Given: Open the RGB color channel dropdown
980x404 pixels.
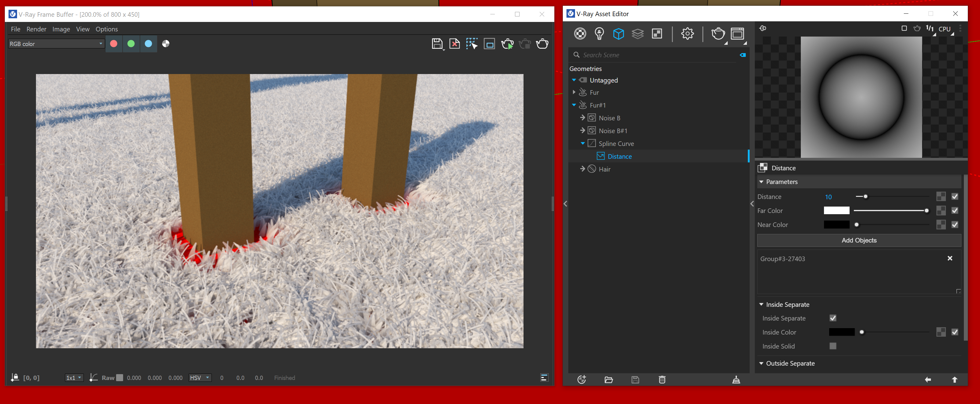Looking at the screenshot, I should [56, 44].
